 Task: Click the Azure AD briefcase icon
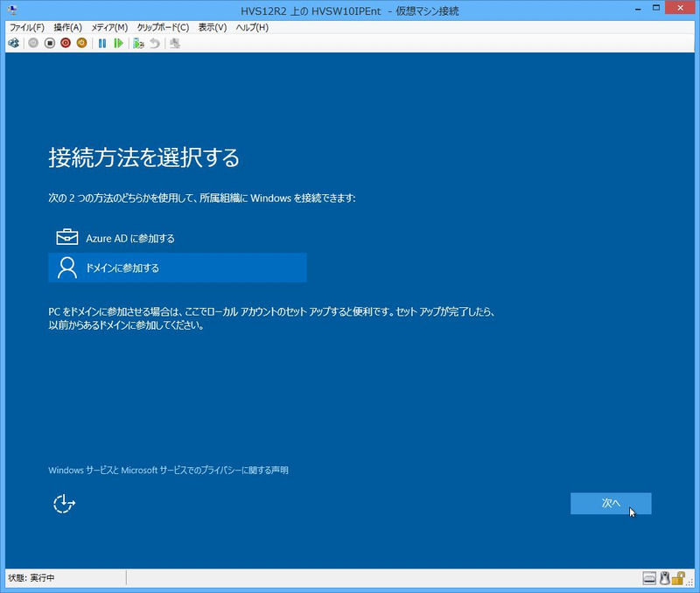coord(67,237)
